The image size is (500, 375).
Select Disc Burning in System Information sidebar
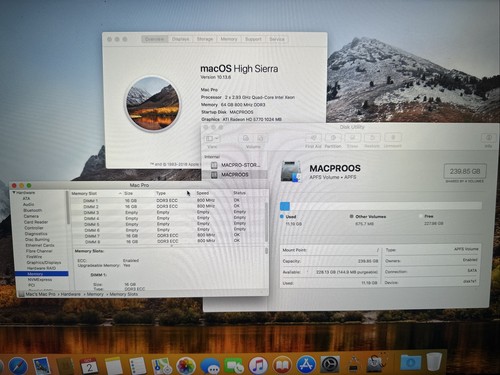pos(37,239)
